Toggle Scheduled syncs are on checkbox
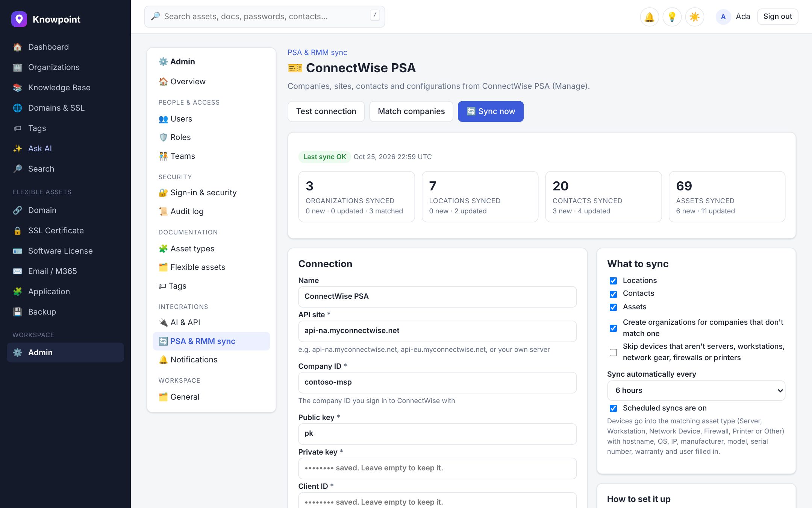 (x=613, y=408)
